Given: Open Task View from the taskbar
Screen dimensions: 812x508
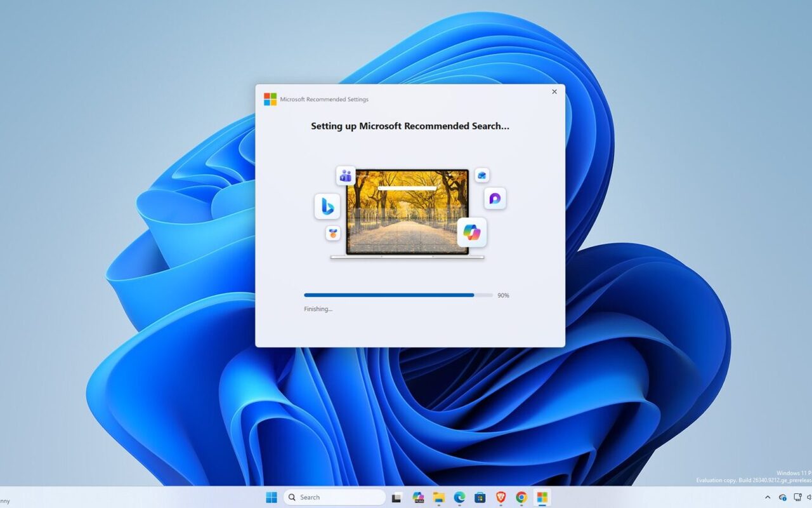Looking at the screenshot, I should pyautogui.click(x=396, y=497).
